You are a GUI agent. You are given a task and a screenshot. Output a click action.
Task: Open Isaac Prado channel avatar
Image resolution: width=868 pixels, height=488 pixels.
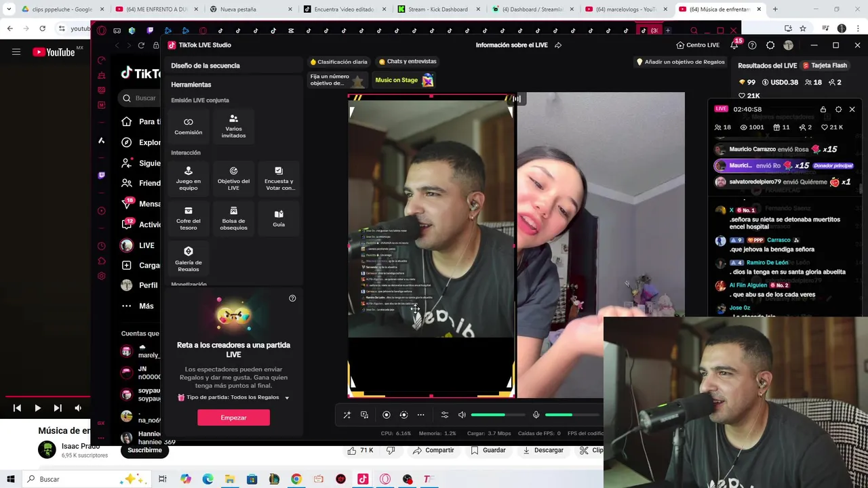(x=47, y=450)
